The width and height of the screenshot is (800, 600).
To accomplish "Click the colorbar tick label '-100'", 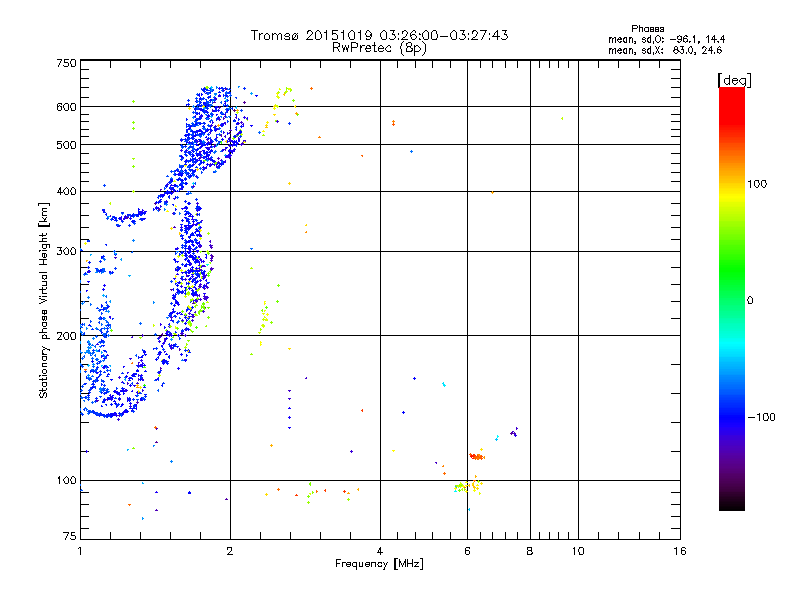I will (761, 417).
